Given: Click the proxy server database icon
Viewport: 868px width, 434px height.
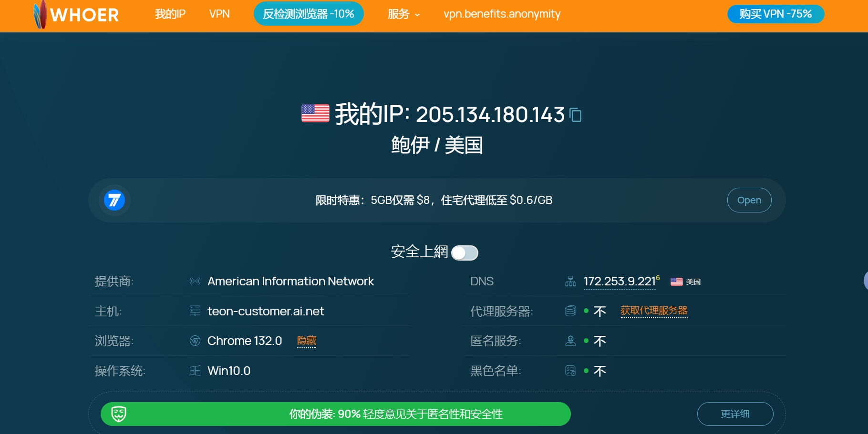Looking at the screenshot, I should point(570,311).
